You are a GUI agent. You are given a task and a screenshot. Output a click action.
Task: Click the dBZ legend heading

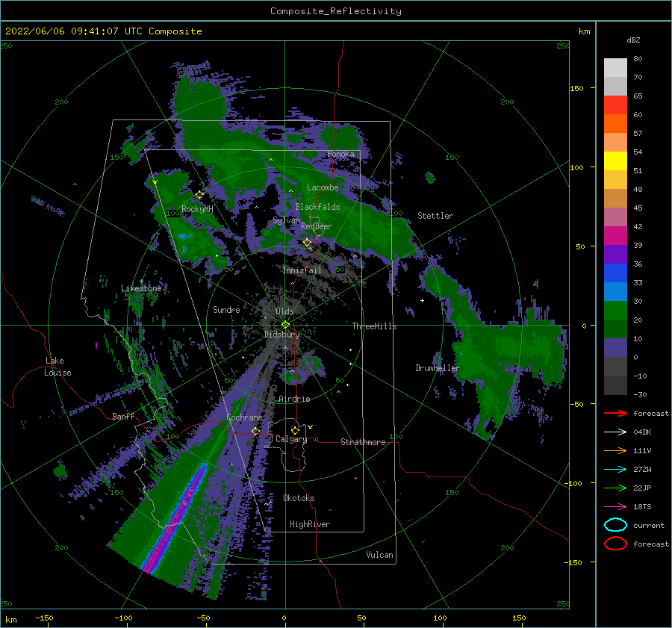(x=633, y=40)
